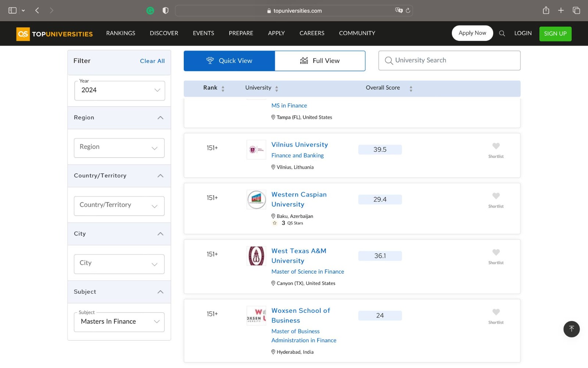Screen dimensions: 588x368
Task: Click the 39.5 overall score of Vilnius
Action: [x=380, y=150]
